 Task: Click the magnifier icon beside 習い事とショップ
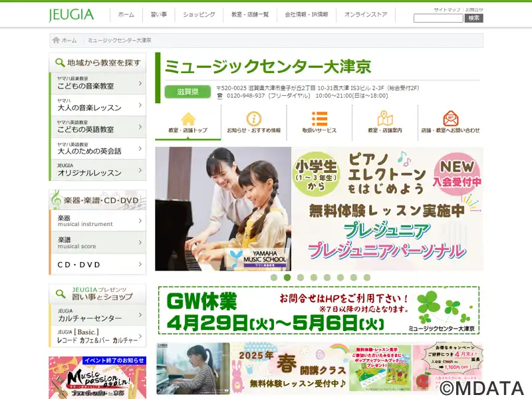[x=61, y=293]
